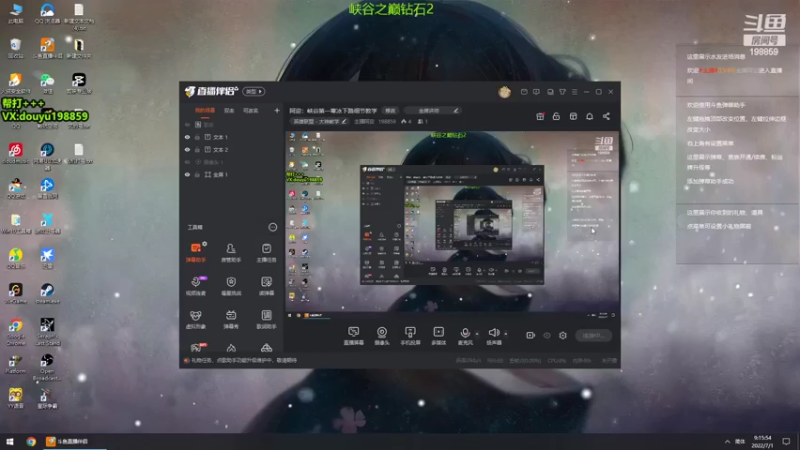Click the funnel icon in title bar
This screenshot has width=800, height=450.
(562, 92)
